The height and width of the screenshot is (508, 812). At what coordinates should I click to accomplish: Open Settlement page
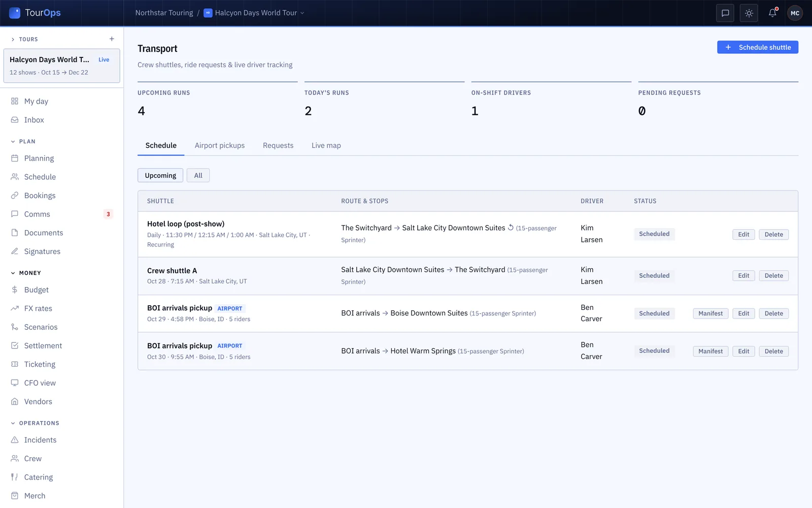click(x=61, y=345)
